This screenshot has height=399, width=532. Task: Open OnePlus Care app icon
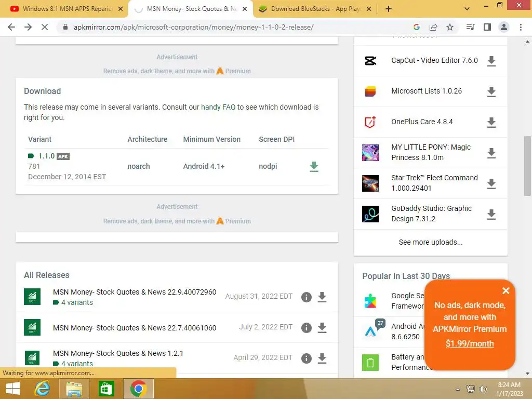(x=370, y=122)
